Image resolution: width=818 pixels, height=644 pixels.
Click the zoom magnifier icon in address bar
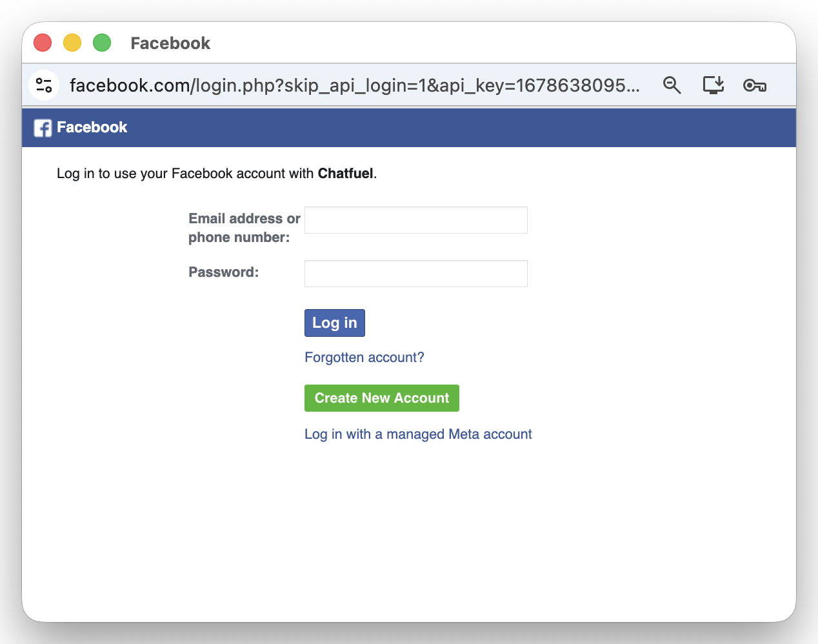pos(672,85)
